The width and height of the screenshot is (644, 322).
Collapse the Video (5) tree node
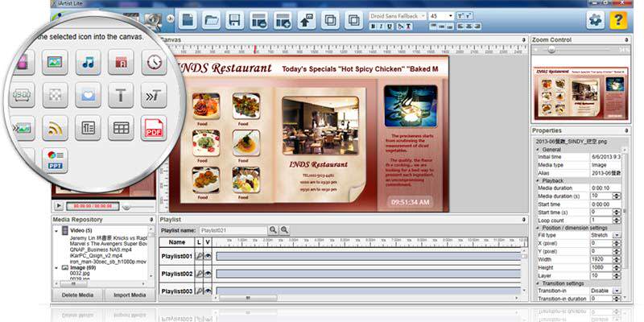click(56, 231)
